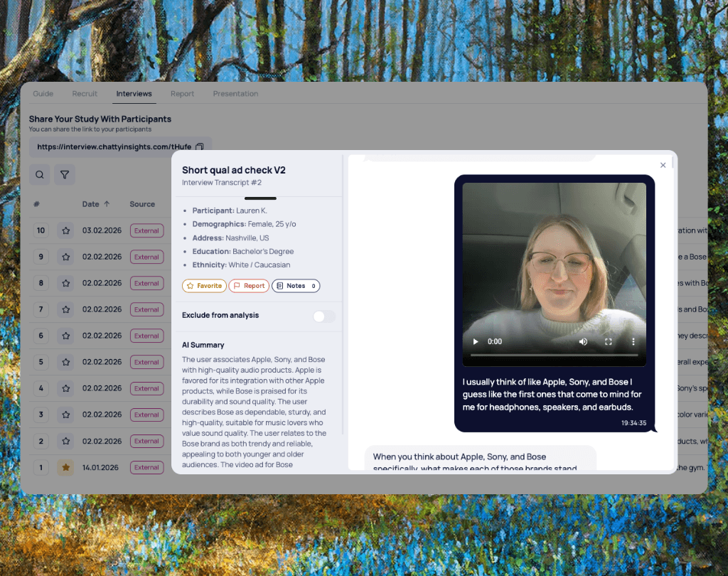Viewport: 728px width, 576px height.
Task: Open the search magnifier tool
Action: (39, 174)
